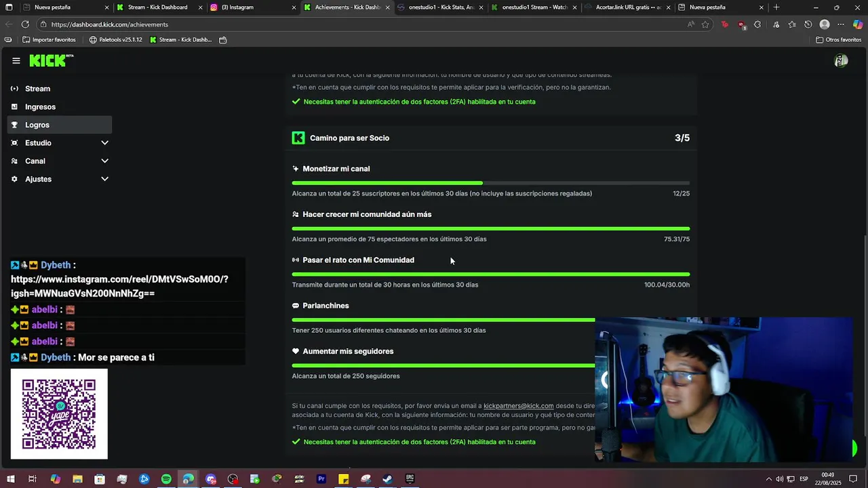Expand the Estudio sidebar section
Viewport: 868px width, 488px height.
pyautogui.click(x=104, y=143)
